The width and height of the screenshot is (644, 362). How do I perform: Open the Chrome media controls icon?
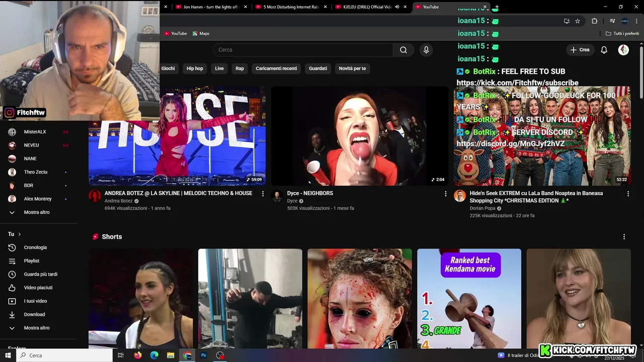pos(612,21)
